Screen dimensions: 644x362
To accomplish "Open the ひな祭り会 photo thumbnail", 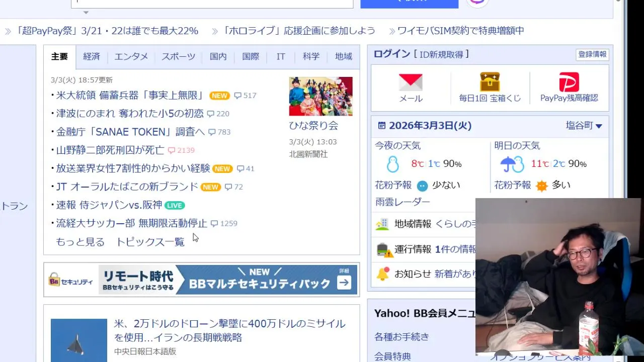I will coord(320,97).
